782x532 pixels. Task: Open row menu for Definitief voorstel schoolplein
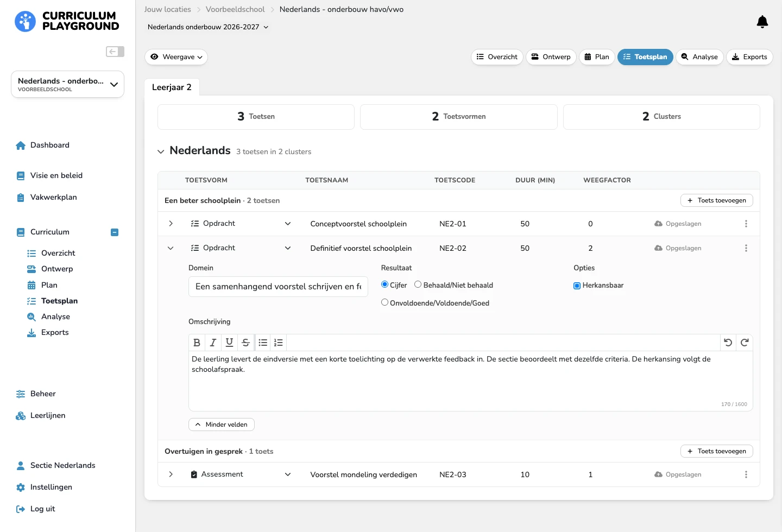click(x=746, y=248)
